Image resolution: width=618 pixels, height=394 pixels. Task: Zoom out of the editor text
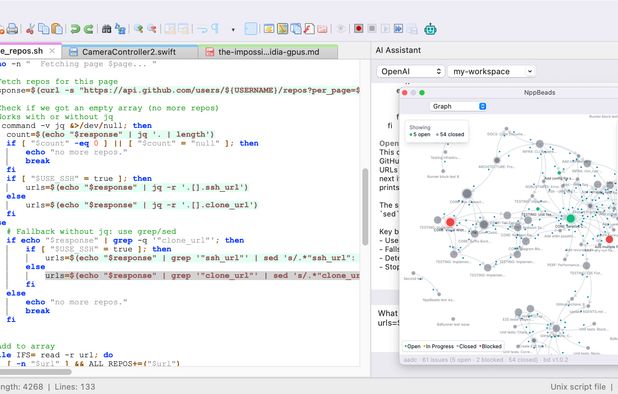(152, 29)
